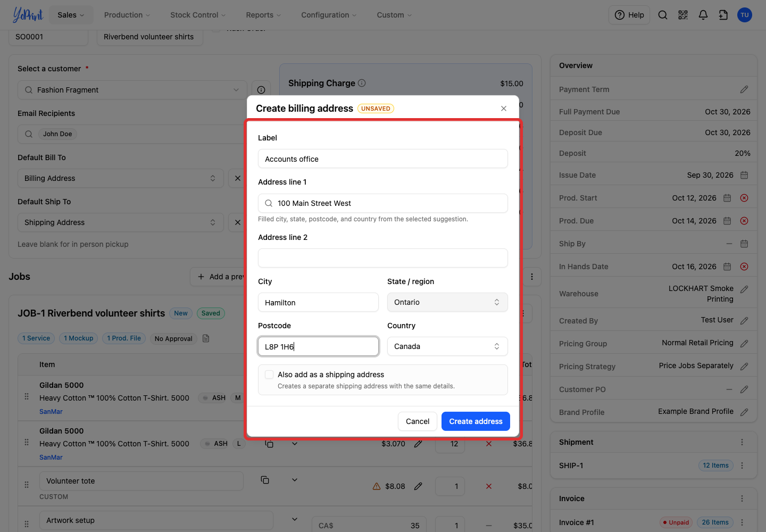The height and width of the screenshot is (532, 766).
Task: Edit the Pricing Group pencil icon
Action: click(x=744, y=344)
